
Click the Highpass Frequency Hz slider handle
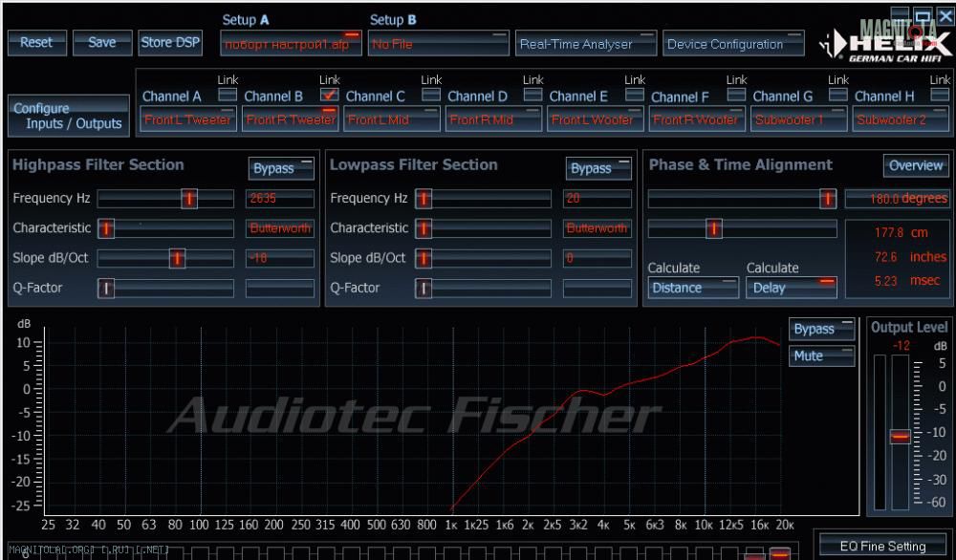click(189, 199)
